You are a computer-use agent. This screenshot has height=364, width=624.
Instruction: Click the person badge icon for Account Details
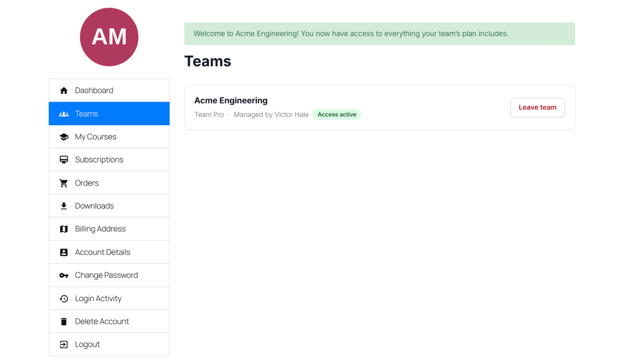point(64,252)
